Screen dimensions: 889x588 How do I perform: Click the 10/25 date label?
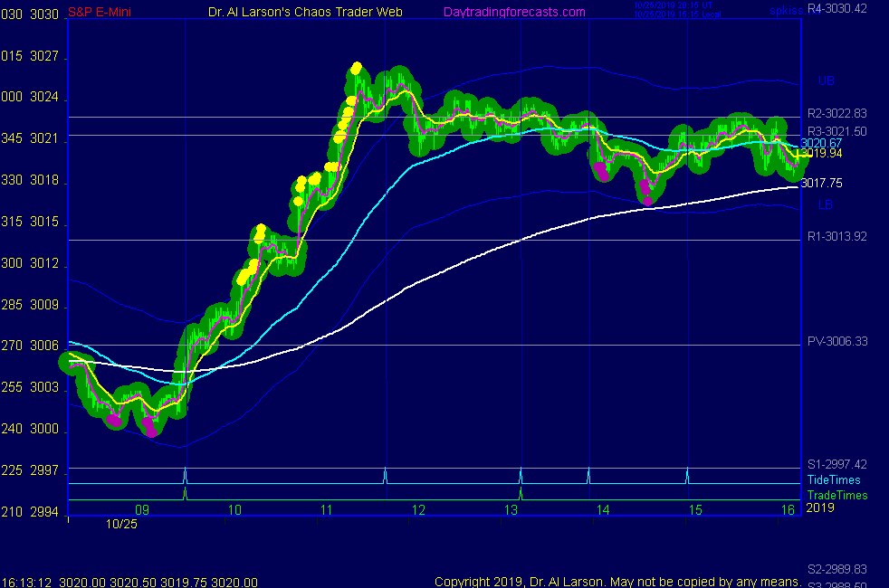click(x=121, y=524)
